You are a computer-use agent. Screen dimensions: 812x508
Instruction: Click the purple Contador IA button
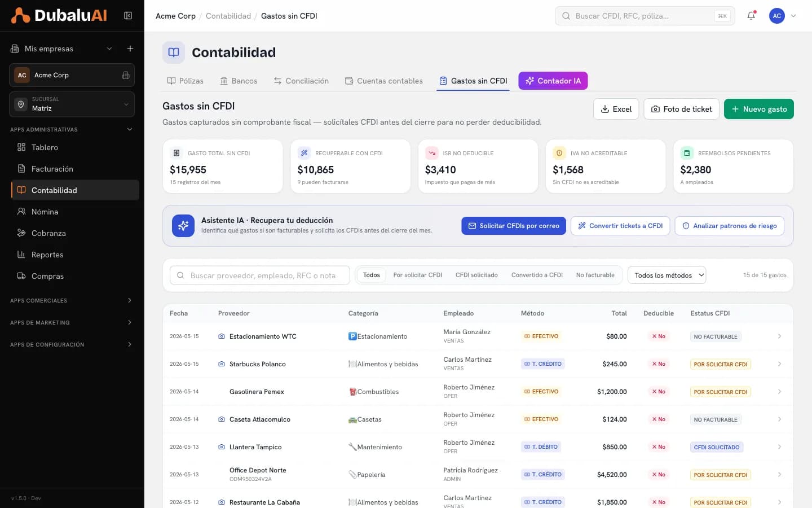(x=553, y=81)
